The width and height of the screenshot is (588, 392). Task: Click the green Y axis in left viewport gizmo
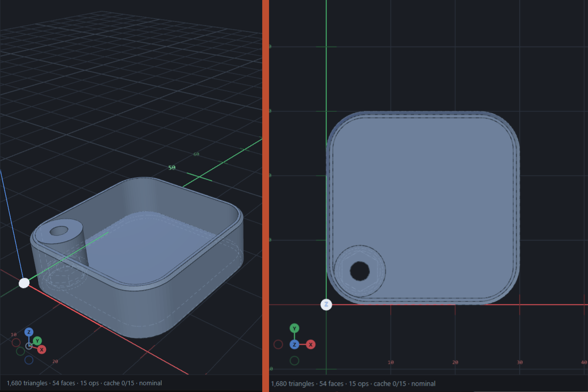pos(37,341)
